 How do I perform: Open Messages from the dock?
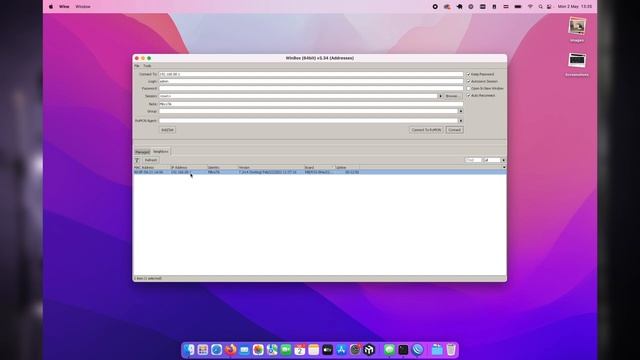(x=389, y=350)
